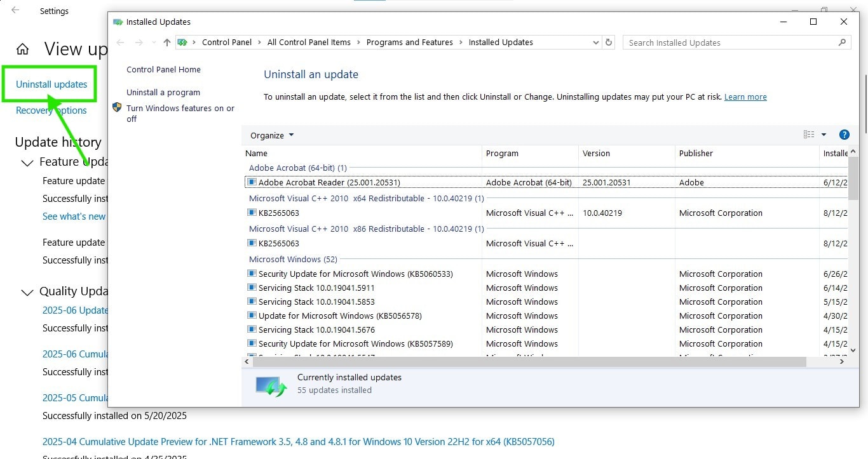
Task: Click icon of KB2565063 under x86 Redistributable
Action: (252, 243)
